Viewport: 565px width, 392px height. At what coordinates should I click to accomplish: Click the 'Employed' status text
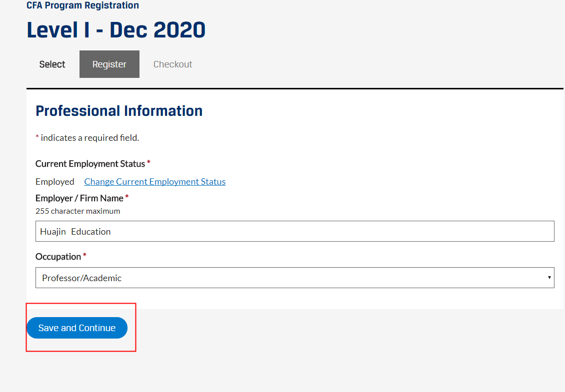pyautogui.click(x=55, y=182)
